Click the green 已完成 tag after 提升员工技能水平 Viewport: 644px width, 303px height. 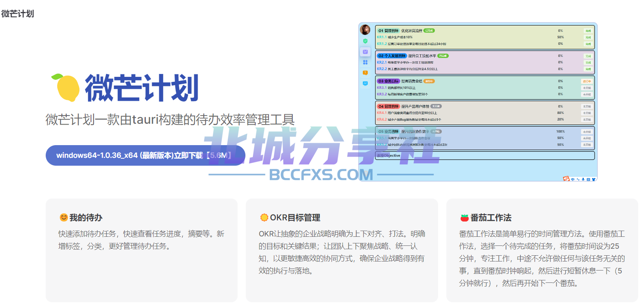(x=443, y=56)
